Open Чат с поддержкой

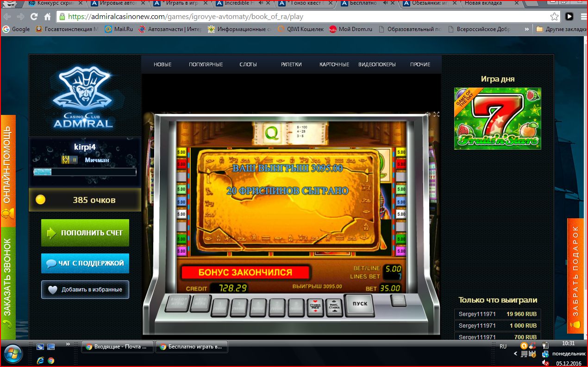(85, 263)
